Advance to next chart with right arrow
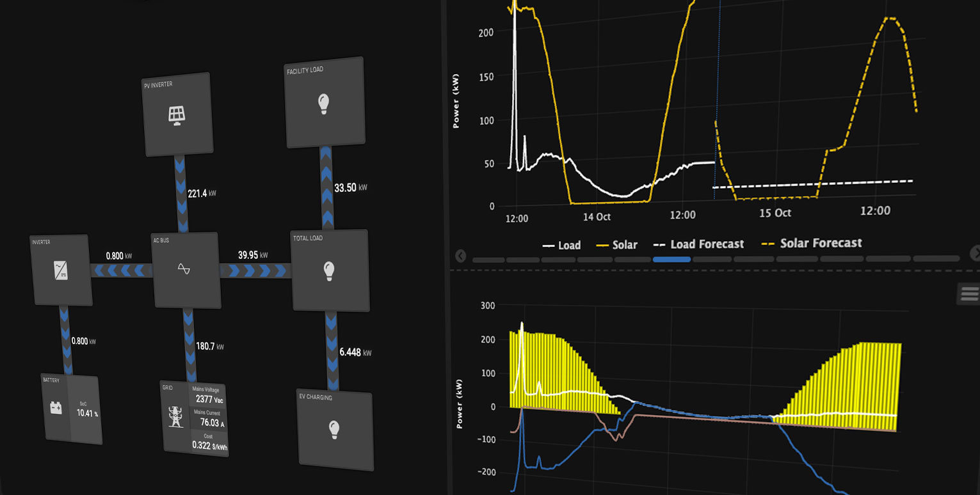The width and height of the screenshot is (980, 495). 974,254
